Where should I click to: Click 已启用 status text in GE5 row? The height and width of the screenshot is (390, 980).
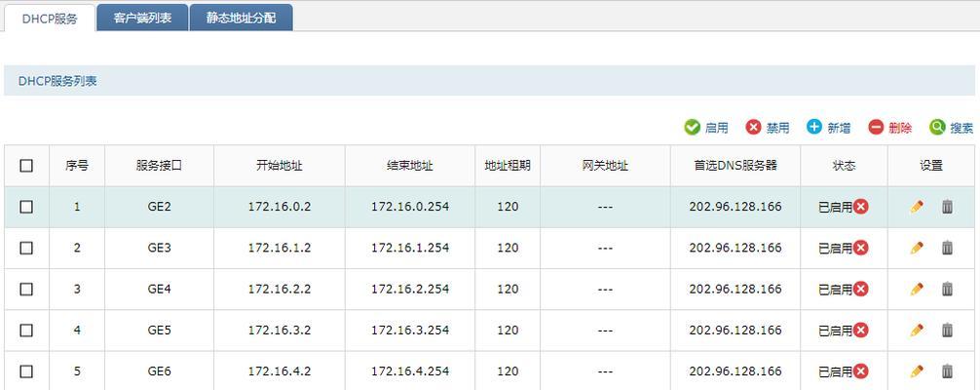pyautogui.click(x=836, y=330)
